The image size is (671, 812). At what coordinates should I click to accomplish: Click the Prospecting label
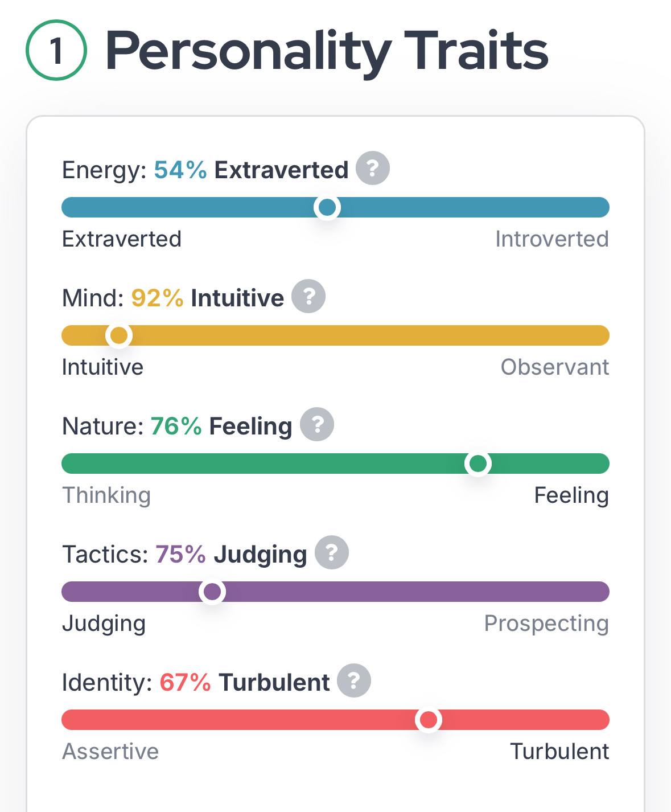pos(546,624)
